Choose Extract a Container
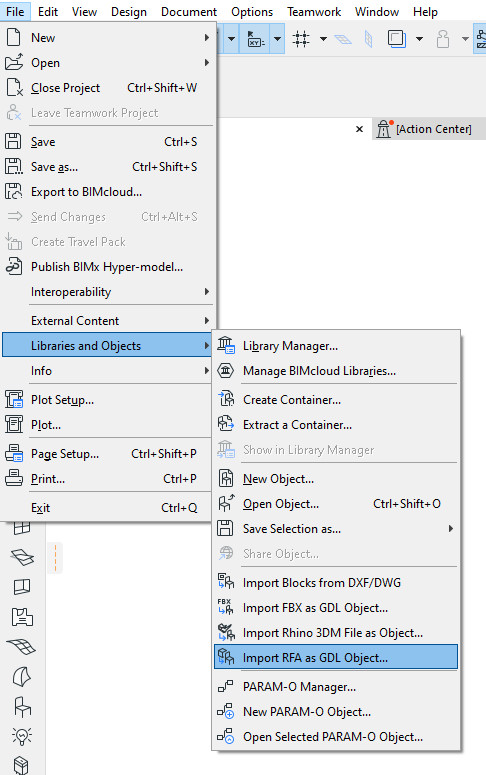 [336, 425]
